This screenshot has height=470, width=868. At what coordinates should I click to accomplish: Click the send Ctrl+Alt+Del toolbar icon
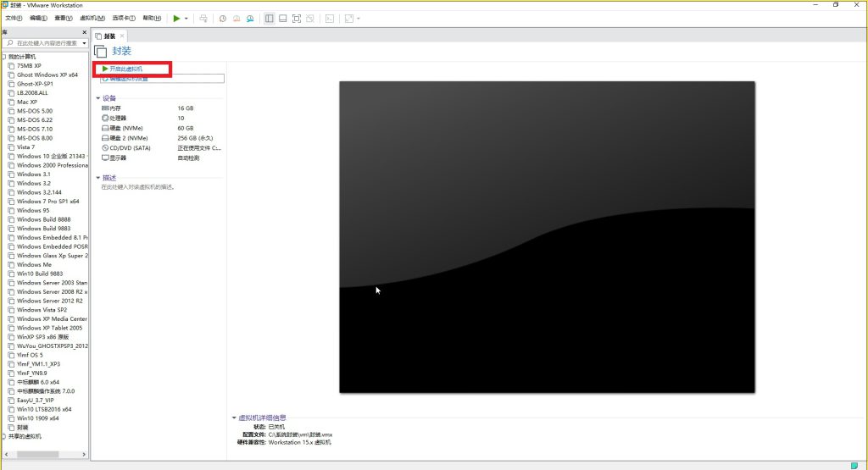[203, 18]
